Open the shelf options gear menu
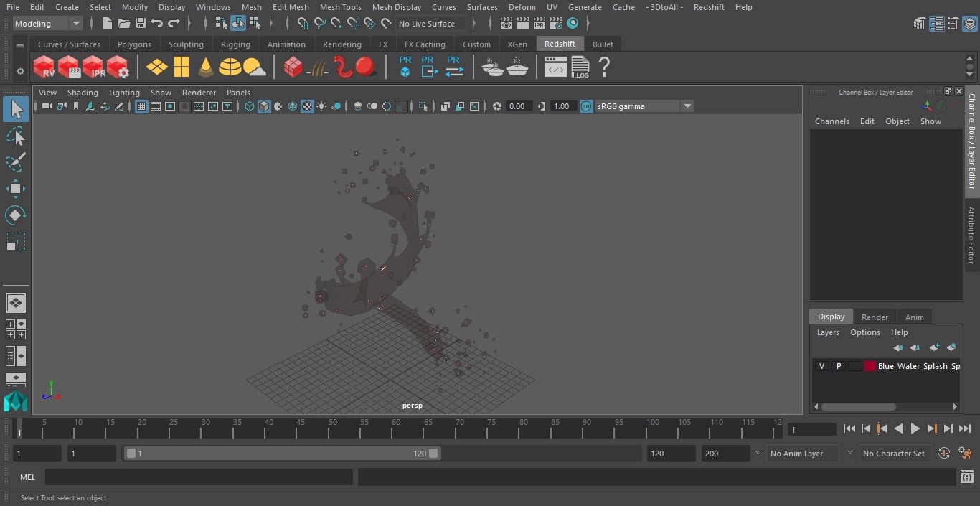 tap(20, 71)
